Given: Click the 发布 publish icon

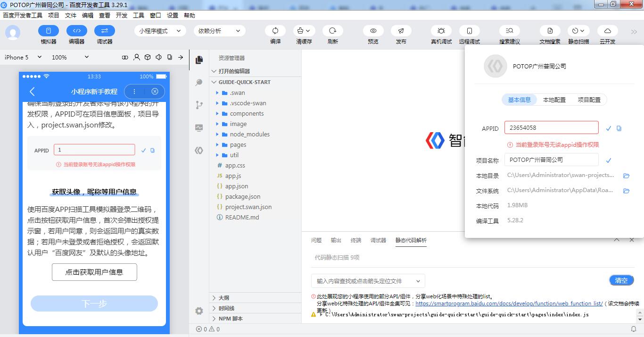Looking at the screenshot, I should pyautogui.click(x=401, y=31).
